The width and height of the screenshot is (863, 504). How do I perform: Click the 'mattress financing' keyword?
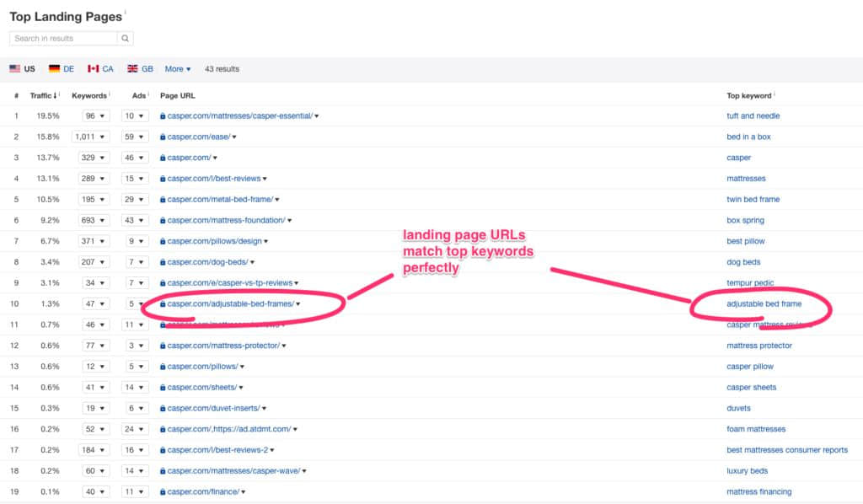[x=759, y=492]
